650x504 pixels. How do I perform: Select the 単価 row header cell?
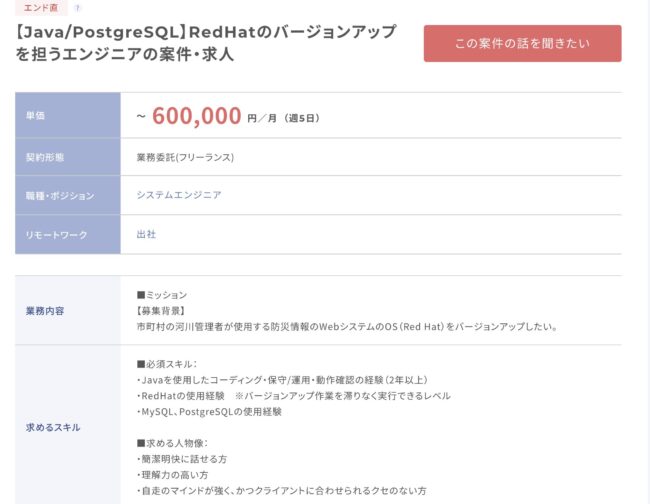click(68, 115)
